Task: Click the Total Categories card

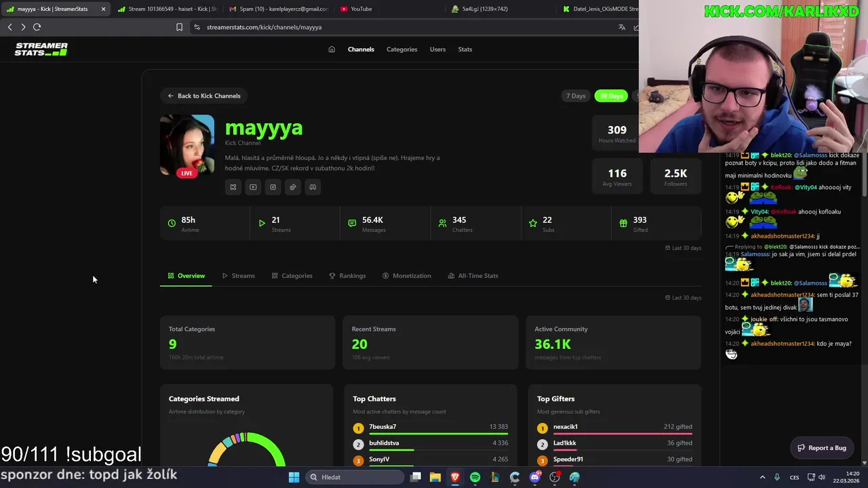Action: (248, 342)
